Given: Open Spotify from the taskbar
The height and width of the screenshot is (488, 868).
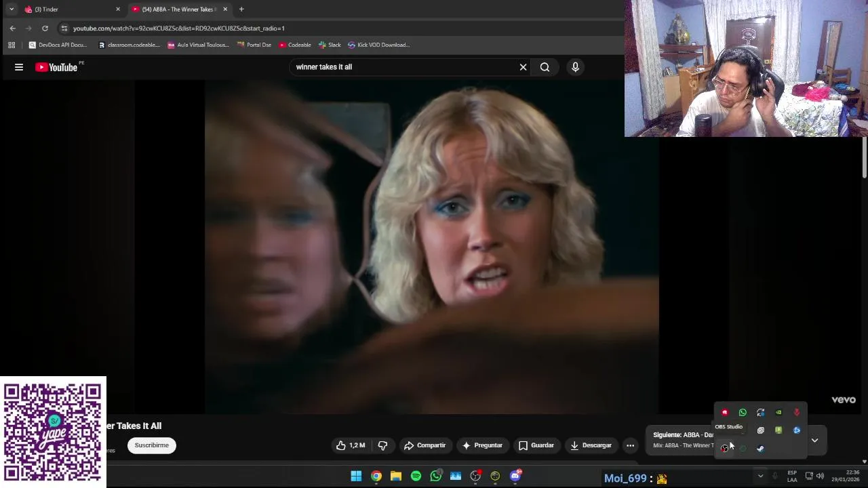Looking at the screenshot, I should pyautogui.click(x=416, y=476).
